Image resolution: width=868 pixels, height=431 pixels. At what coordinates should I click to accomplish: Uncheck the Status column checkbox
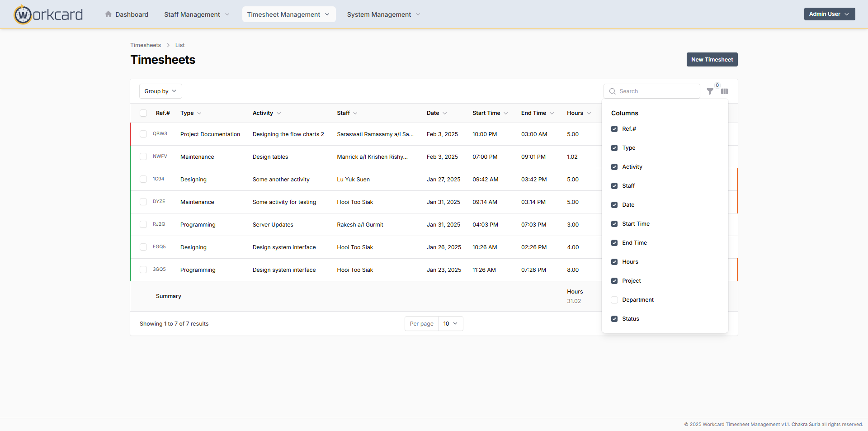[x=614, y=319]
